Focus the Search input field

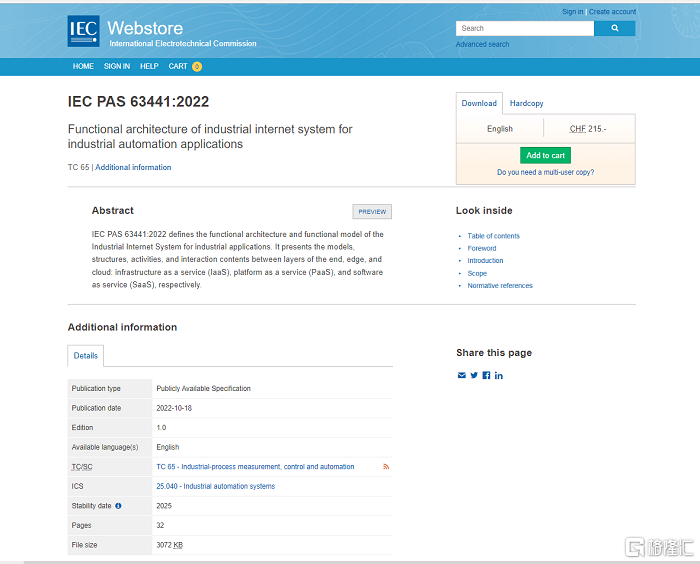pyautogui.click(x=525, y=28)
